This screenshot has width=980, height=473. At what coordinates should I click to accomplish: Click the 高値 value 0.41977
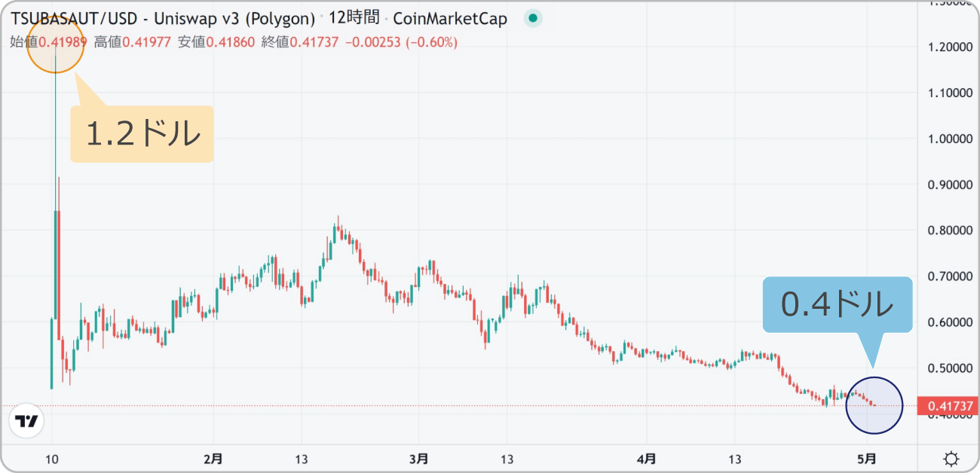(x=148, y=43)
